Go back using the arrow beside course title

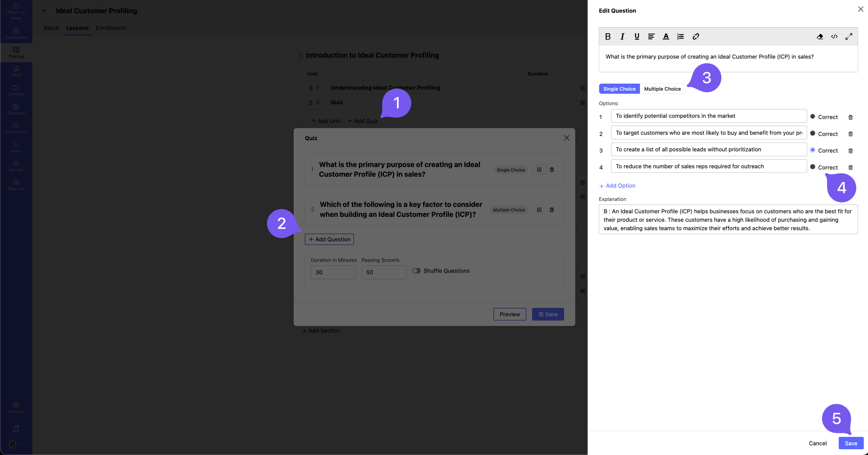pyautogui.click(x=44, y=11)
